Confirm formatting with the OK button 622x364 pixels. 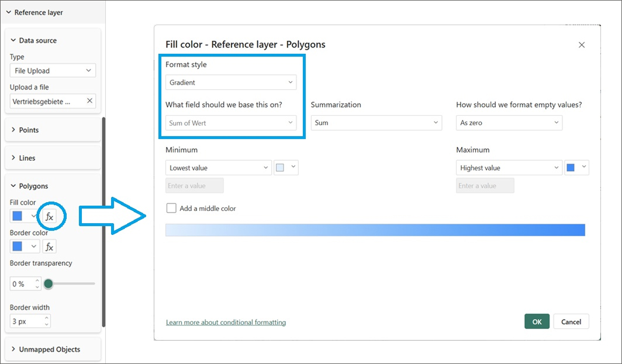(x=536, y=321)
